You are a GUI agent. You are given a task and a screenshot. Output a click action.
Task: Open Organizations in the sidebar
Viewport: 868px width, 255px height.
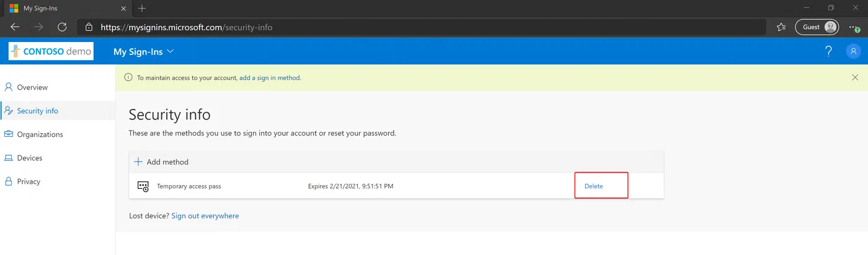coord(58,134)
